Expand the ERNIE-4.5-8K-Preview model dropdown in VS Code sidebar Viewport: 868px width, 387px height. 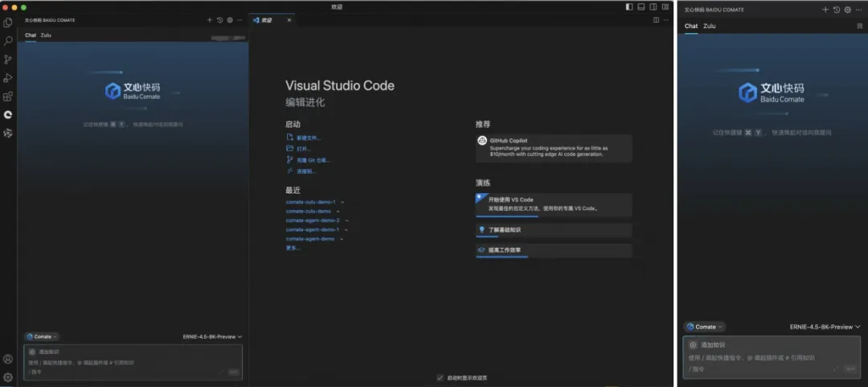212,336
